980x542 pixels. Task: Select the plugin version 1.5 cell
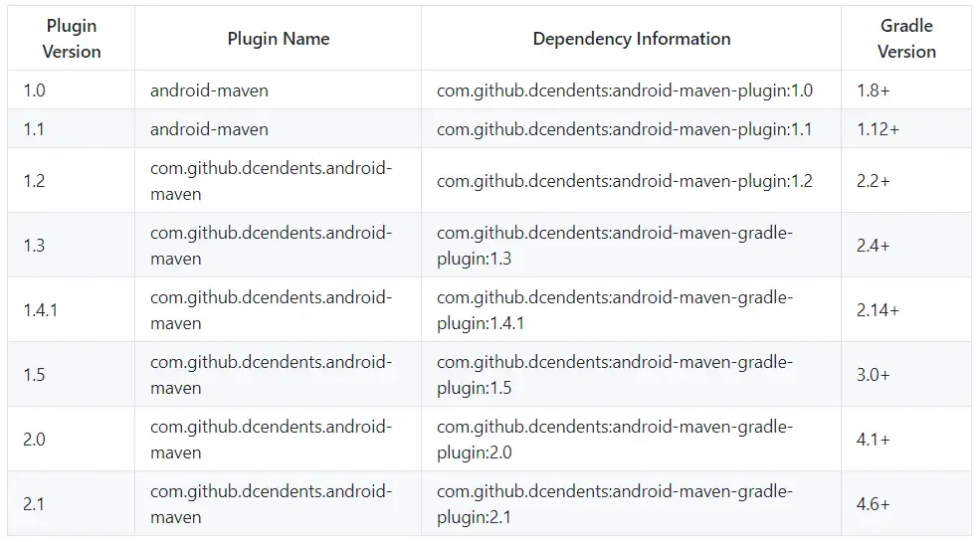click(x=34, y=375)
